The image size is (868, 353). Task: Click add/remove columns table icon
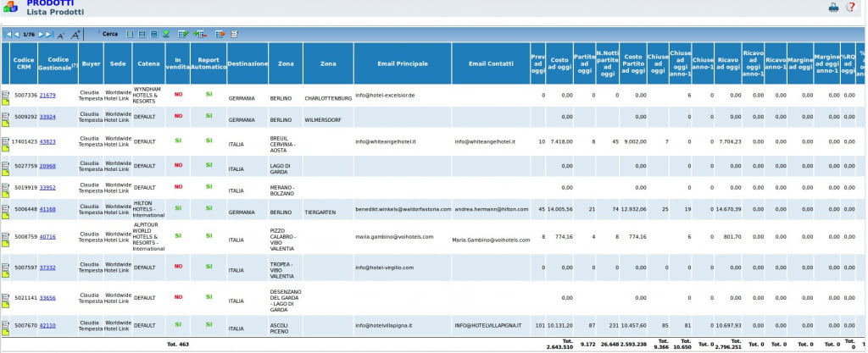(200, 34)
